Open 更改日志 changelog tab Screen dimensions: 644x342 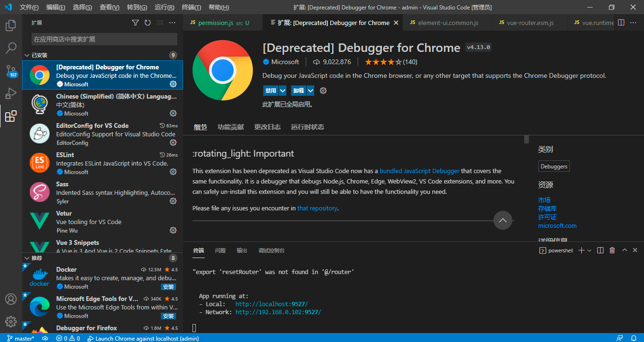267,127
